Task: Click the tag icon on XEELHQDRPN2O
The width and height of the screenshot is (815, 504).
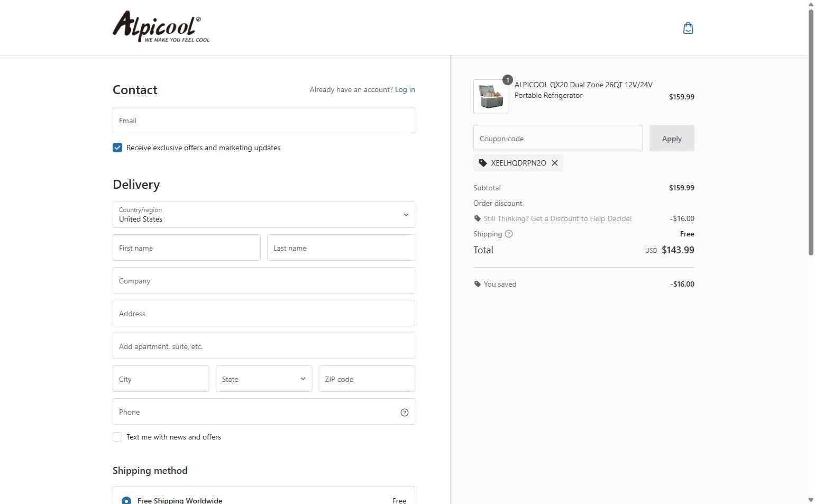Action: pyautogui.click(x=482, y=163)
